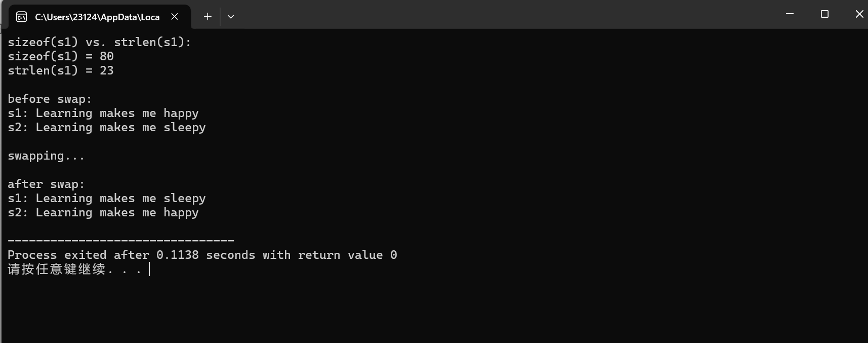This screenshot has width=868, height=343.
Task: Click the empty title bar area
Action: pos(506,14)
